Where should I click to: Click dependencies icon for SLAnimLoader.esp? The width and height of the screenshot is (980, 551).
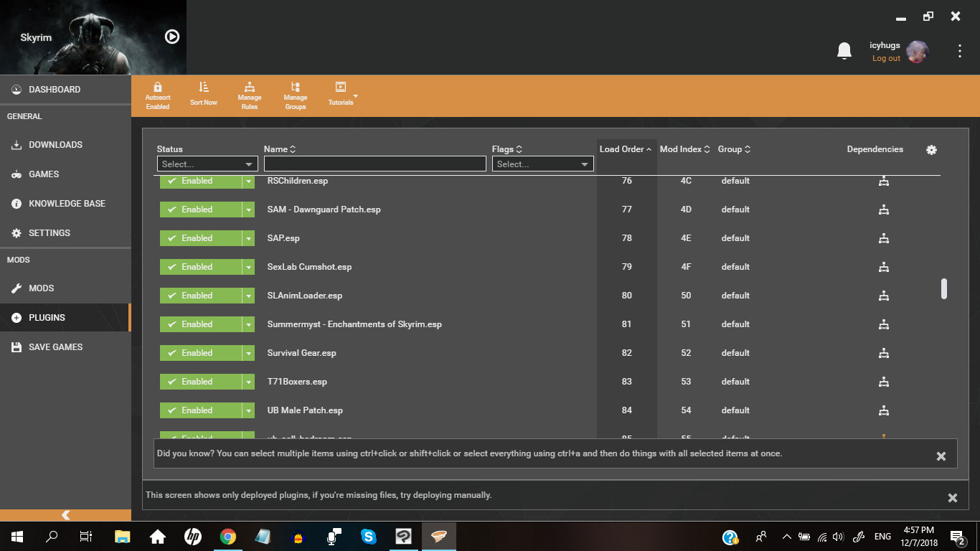(884, 296)
